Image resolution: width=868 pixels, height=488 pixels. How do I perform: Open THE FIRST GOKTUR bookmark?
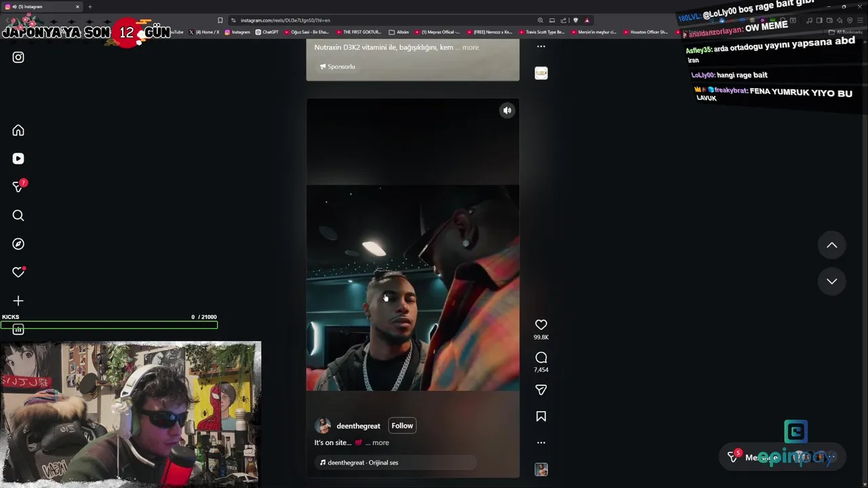click(358, 32)
